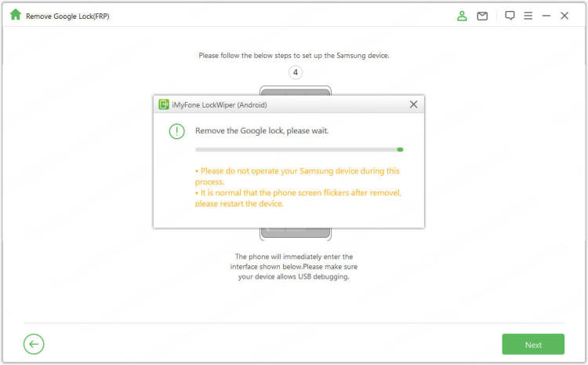588x365 pixels.
Task: Close the iMyFone LockWiper (Android) dialog
Action: point(413,104)
